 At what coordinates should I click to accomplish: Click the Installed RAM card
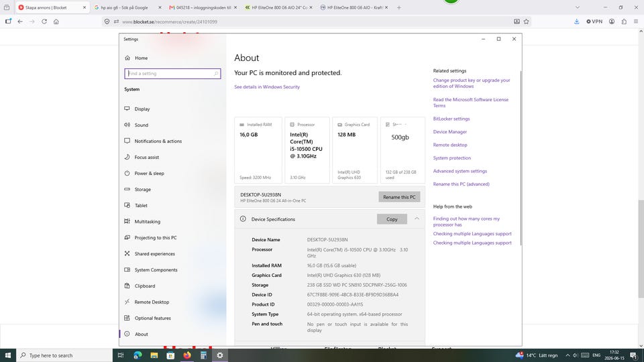point(258,150)
